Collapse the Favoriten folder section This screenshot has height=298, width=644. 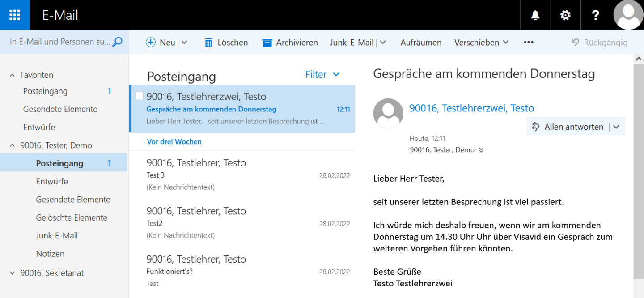[12, 75]
